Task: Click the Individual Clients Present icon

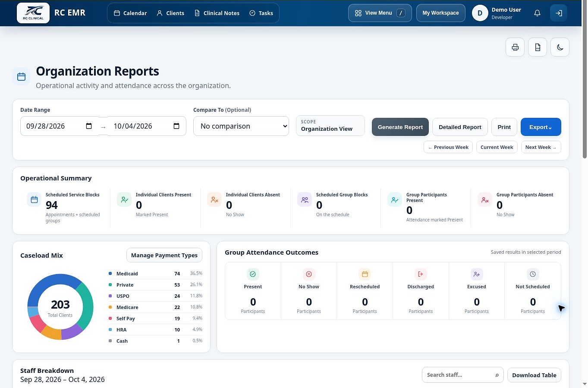Action: point(124,200)
